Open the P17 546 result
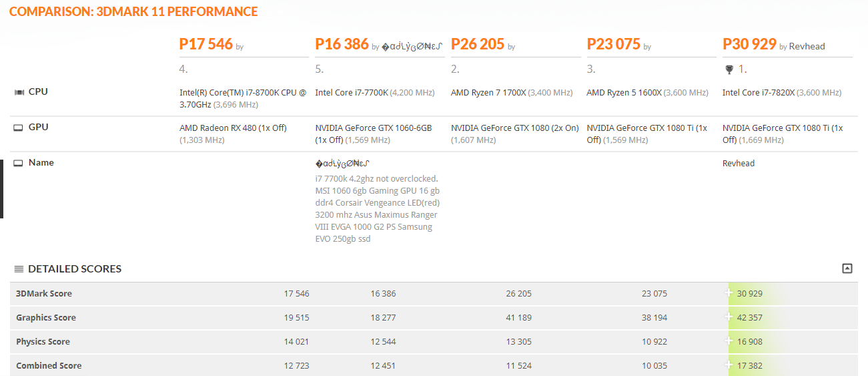 (205, 45)
